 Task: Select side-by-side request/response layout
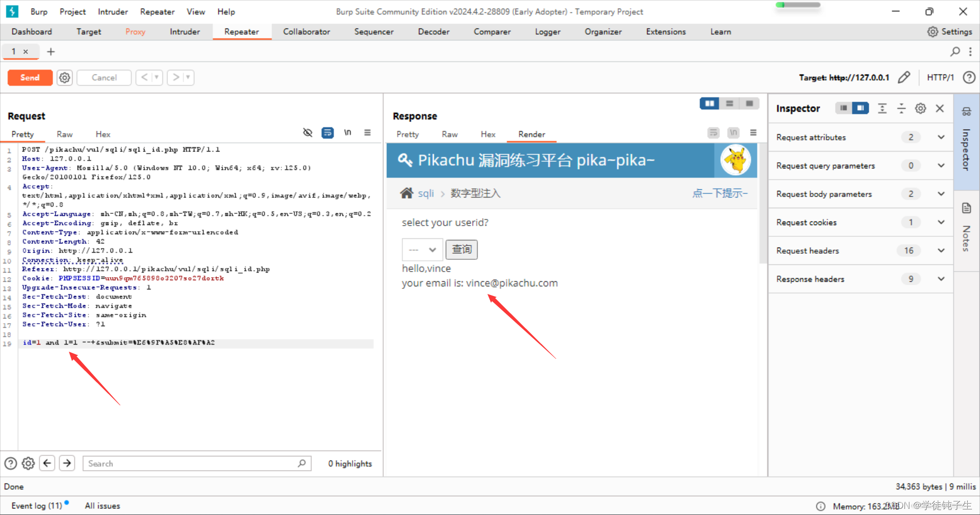tap(709, 104)
